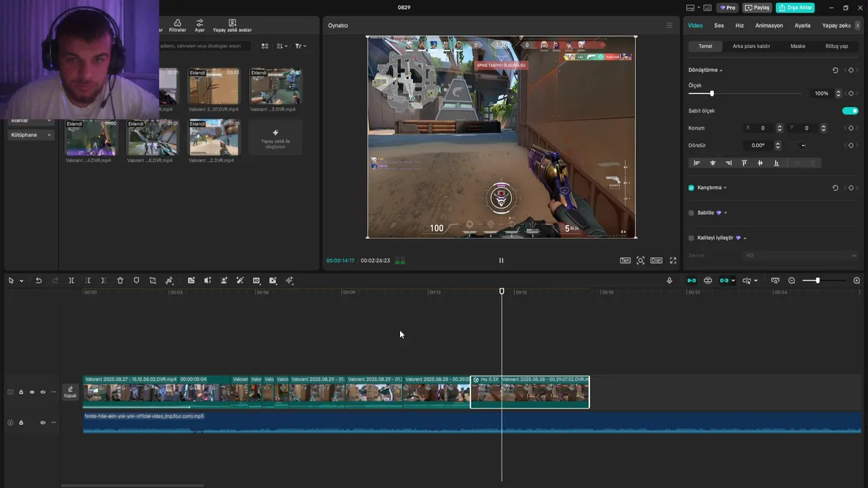Click the Pro upgrade button
This screenshot has width=868, height=488.
coord(728,7)
